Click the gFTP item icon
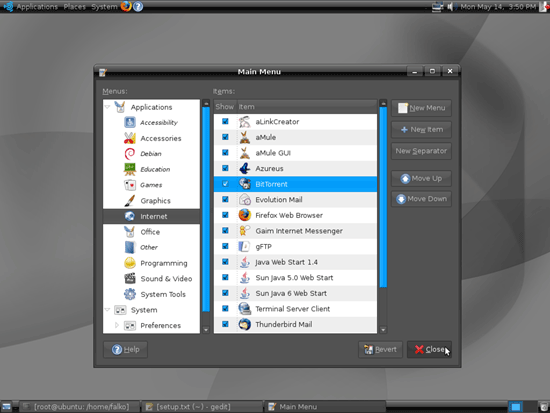This screenshot has width=550, height=413. click(244, 246)
